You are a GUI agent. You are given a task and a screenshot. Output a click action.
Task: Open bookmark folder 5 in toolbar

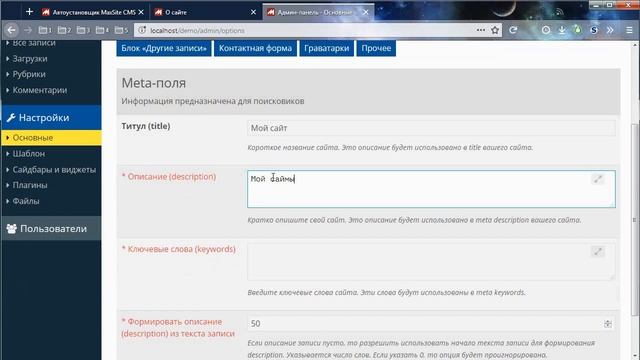(x=121, y=30)
